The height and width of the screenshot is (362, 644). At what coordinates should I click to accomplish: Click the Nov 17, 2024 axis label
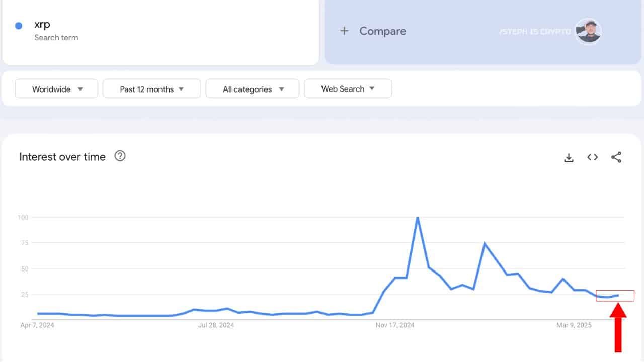395,325
